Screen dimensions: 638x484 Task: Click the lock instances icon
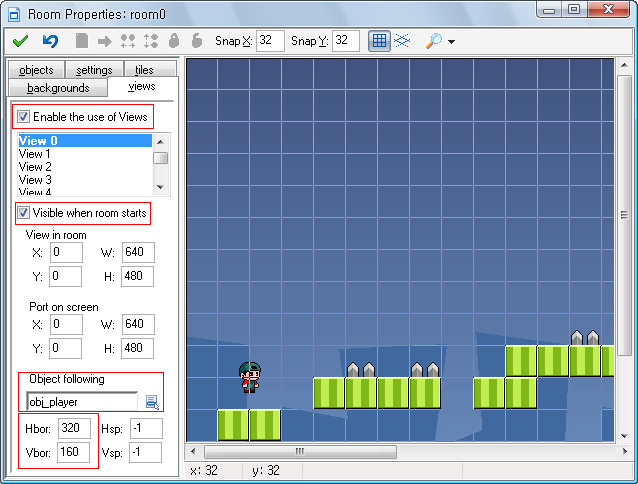174,41
